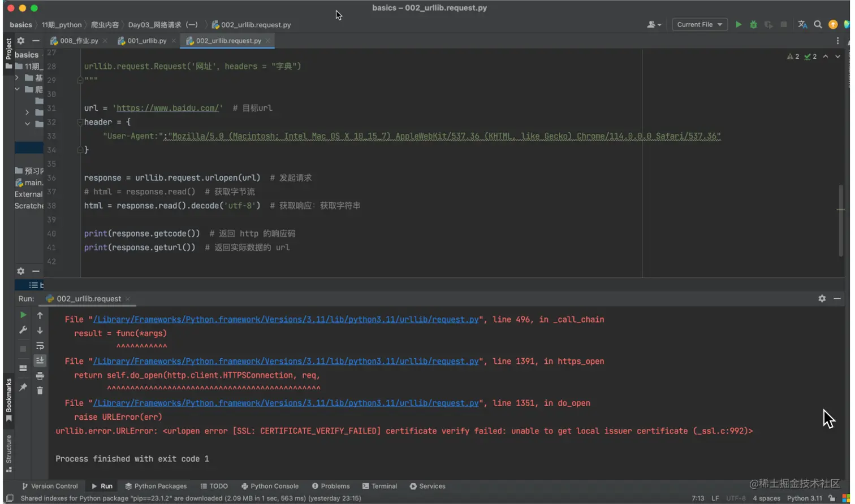Toggle scroll to end in Run console
The width and height of the screenshot is (855, 504).
[x=40, y=360]
